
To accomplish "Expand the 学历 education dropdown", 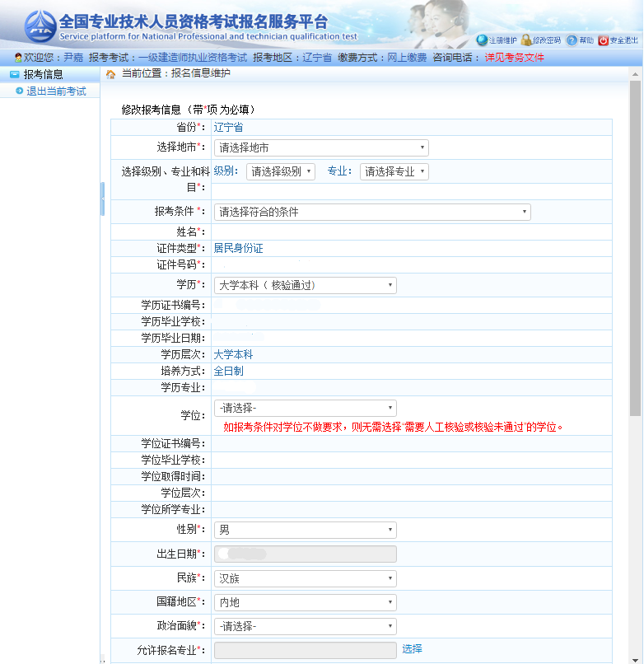I will coord(305,285).
